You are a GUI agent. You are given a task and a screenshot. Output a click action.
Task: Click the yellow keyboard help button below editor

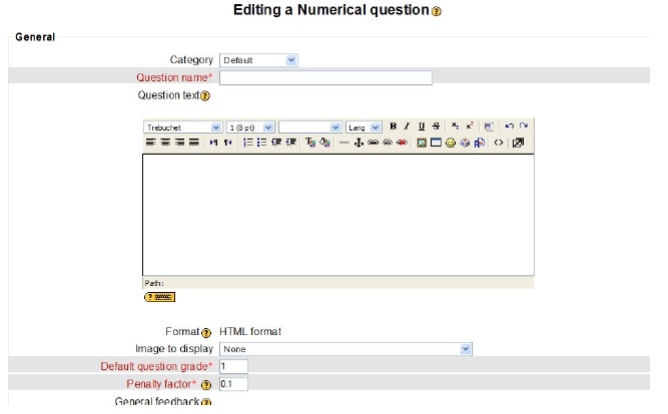coord(160,296)
